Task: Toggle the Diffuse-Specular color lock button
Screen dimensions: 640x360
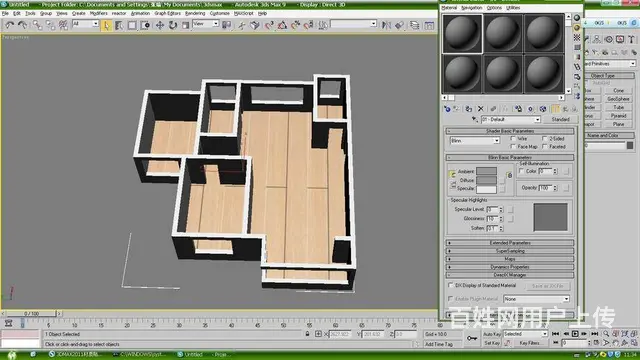Action: click(x=453, y=185)
